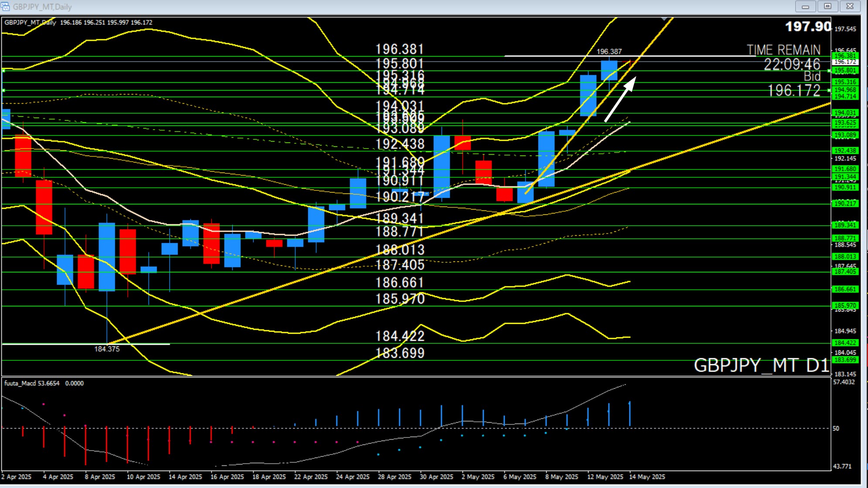Click the 43.771 indicator scale value
This screenshot has height=488, width=868.
[x=842, y=466]
